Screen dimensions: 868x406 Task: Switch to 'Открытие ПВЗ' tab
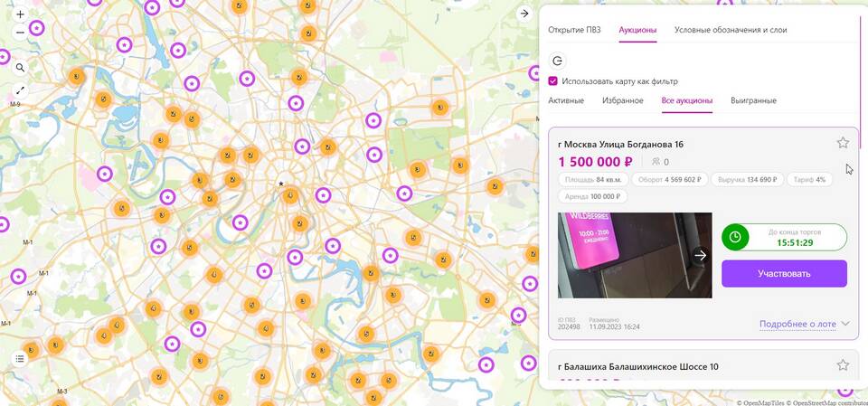(x=574, y=30)
